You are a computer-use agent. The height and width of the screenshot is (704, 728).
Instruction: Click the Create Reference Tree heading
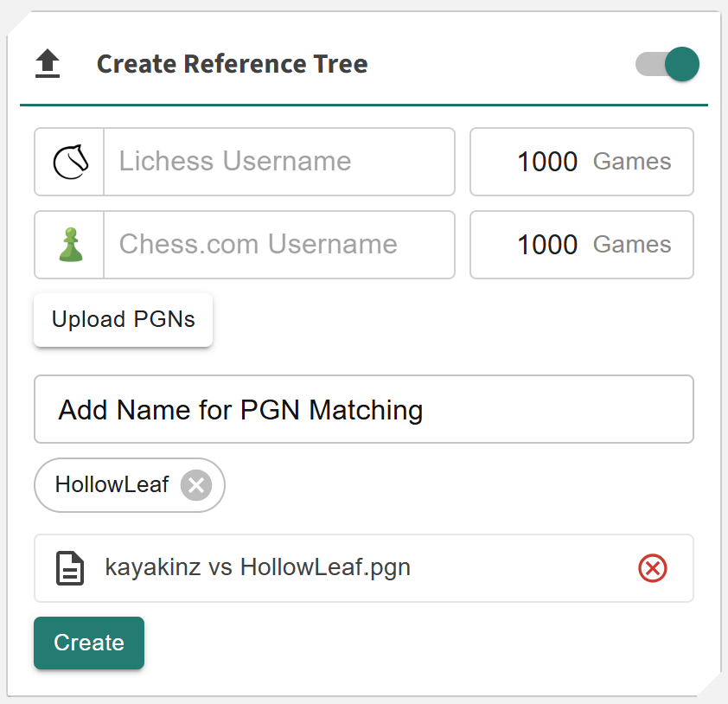[232, 64]
